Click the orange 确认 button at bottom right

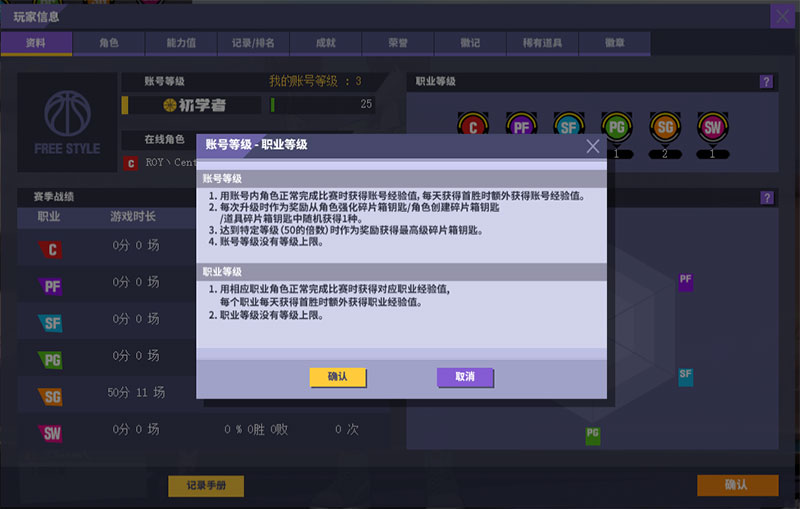[737, 485]
